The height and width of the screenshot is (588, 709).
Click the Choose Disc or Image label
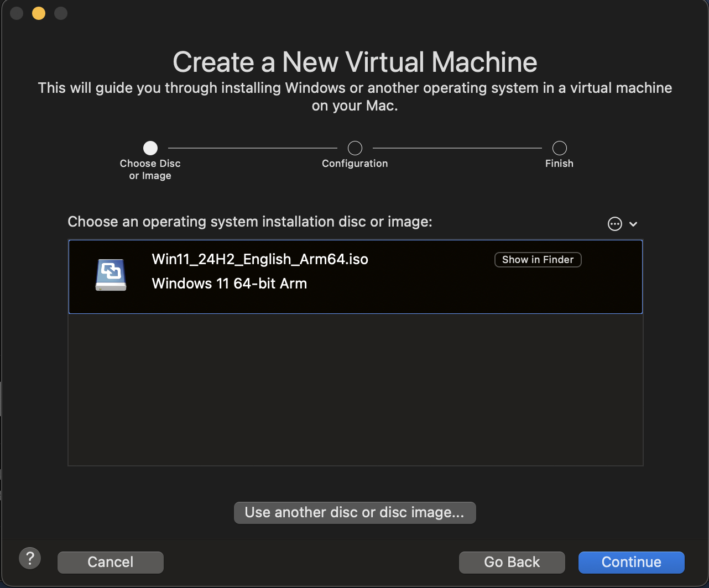click(x=150, y=170)
